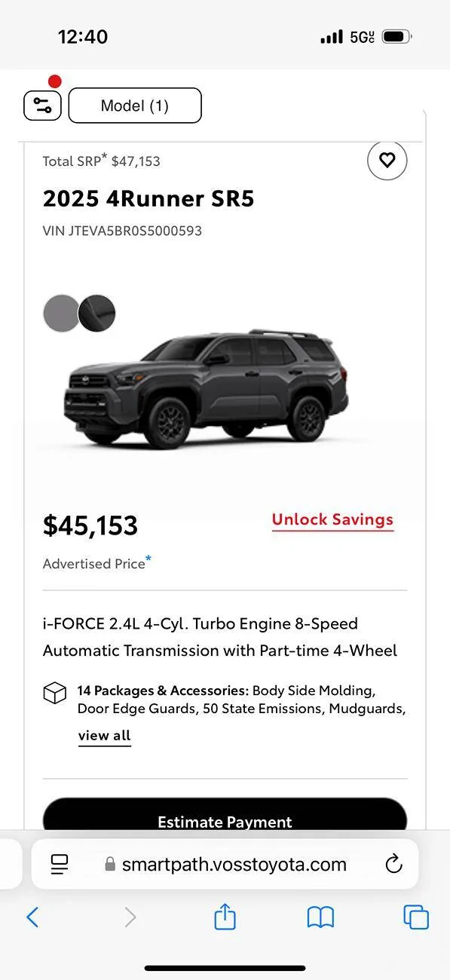Open the filters icon
450x980 pixels.
[x=41, y=106]
